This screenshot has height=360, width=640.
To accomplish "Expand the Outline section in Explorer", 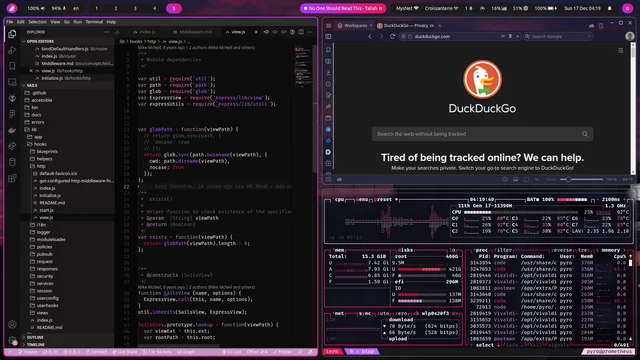I will 35,337.
